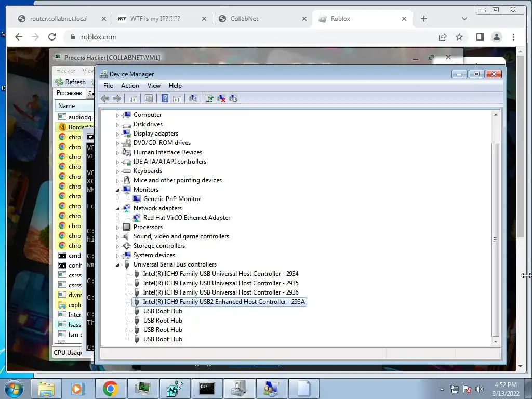Open the View menu in Device Manager
The width and height of the screenshot is (532, 399).
point(154,86)
